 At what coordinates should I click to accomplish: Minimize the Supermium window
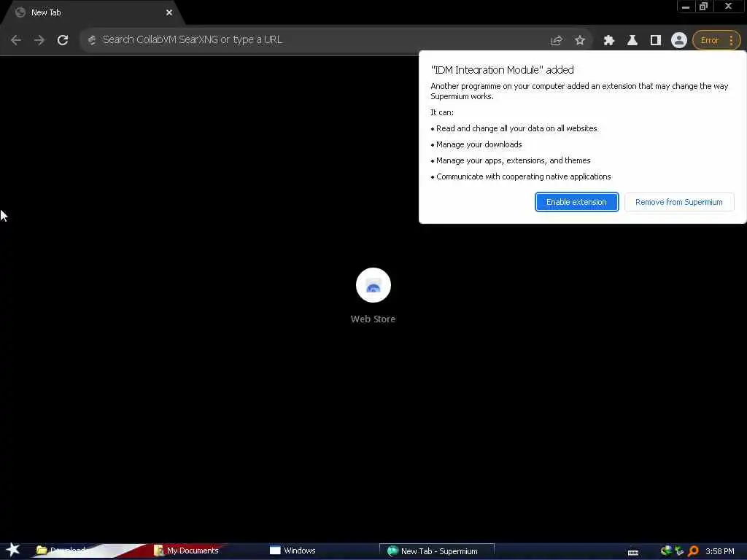(x=686, y=6)
